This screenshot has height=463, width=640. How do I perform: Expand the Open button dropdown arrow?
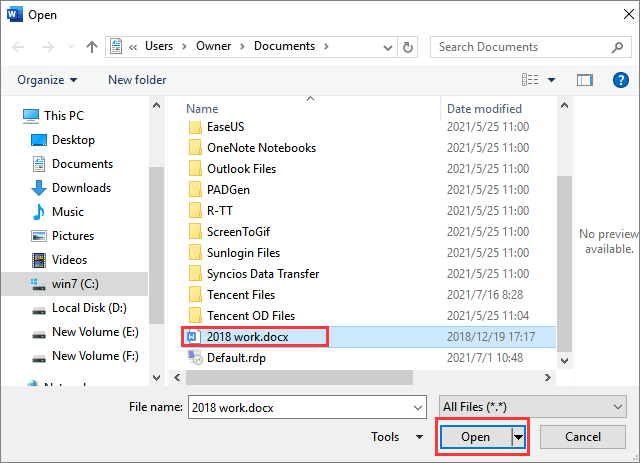tap(518, 437)
